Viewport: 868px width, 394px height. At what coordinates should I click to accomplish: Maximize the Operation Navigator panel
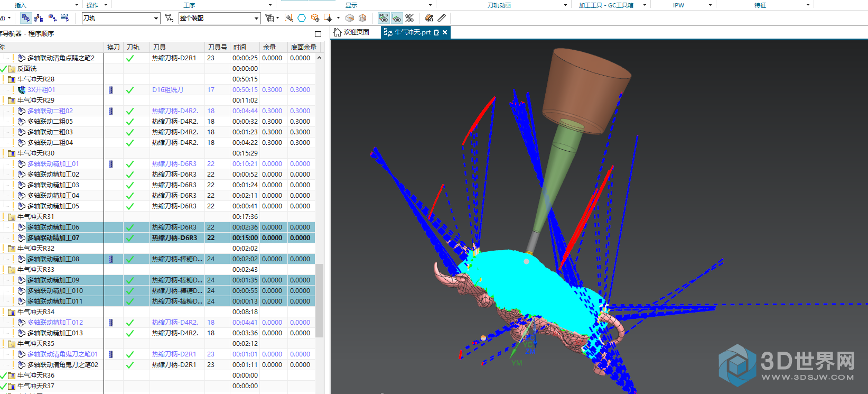pyautogui.click(x=318, y=34)
